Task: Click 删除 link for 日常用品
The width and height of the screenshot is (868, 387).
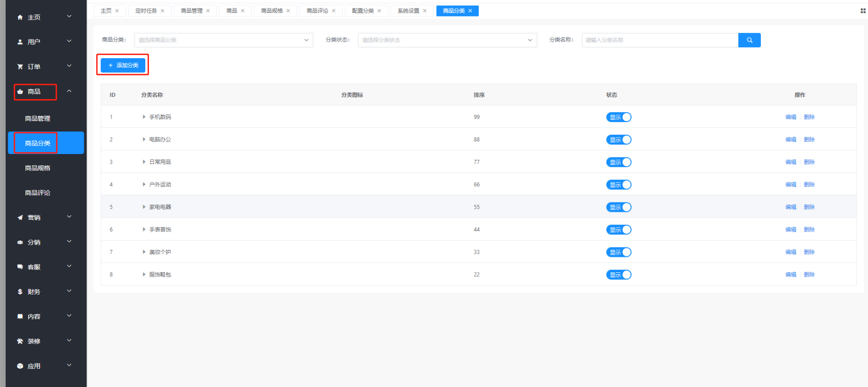Action: click(x=809, y=162)
